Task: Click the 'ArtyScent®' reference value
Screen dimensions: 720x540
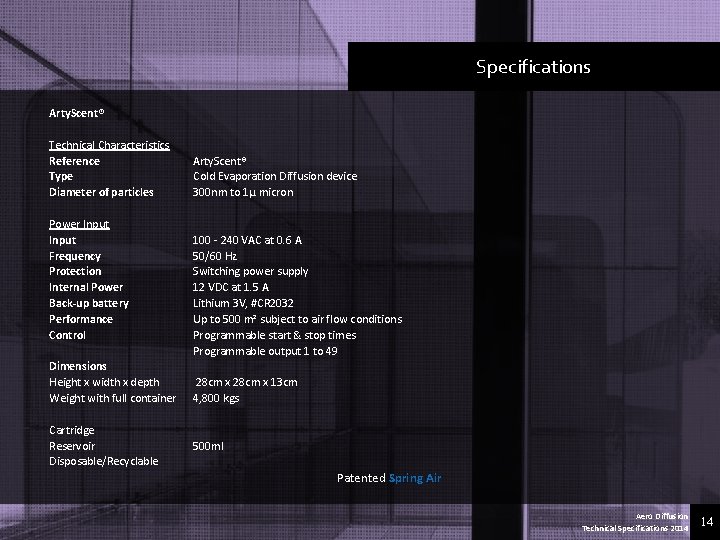Action: [219, 161]
